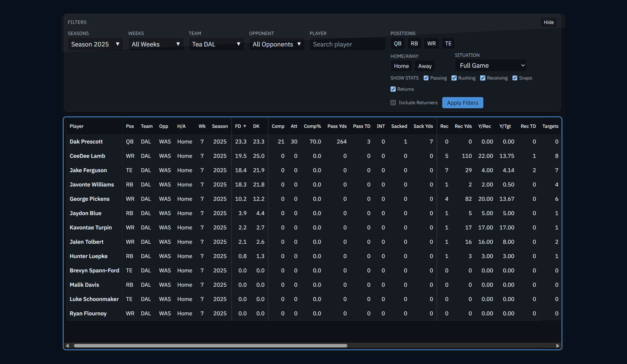Sort by the Rec TD column header
Viewport: 627px width, 364px height.
(x=528, y=126)
